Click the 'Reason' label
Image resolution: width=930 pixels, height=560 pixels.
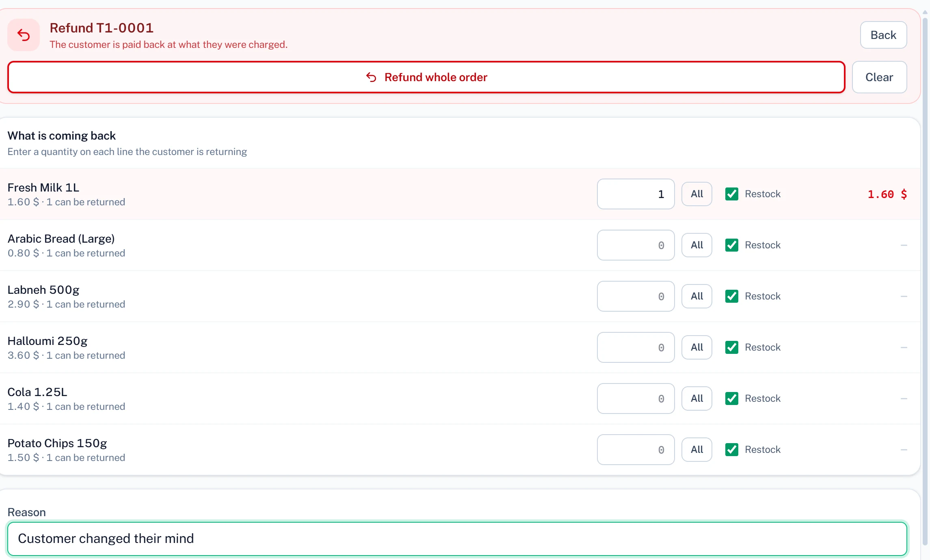point(27,512)
